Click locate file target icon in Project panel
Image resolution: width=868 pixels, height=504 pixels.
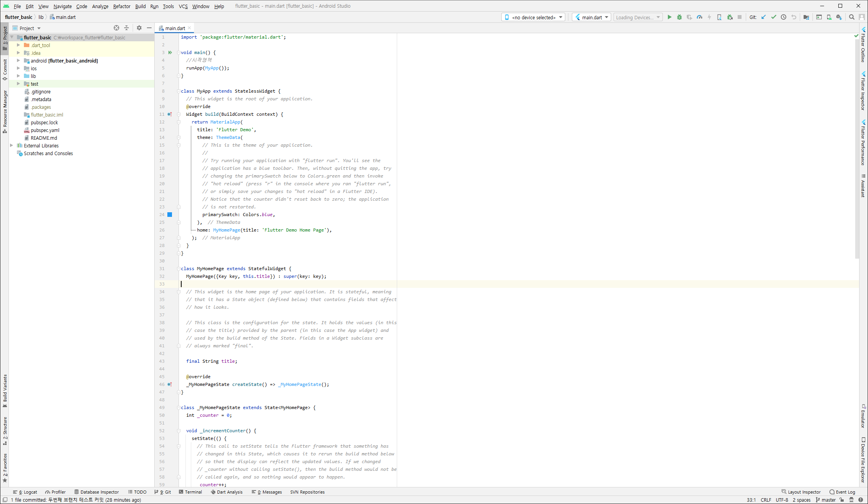click(x=116, y=28)
